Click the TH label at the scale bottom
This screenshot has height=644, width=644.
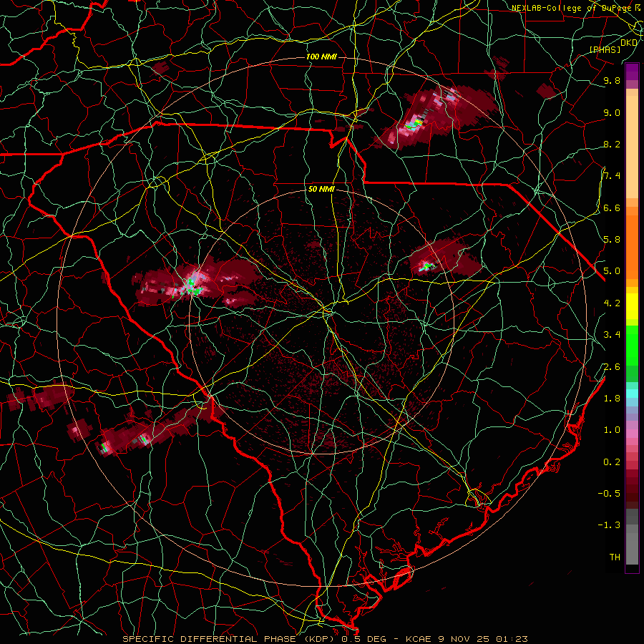pyautogui.click(x=615, y=557)
